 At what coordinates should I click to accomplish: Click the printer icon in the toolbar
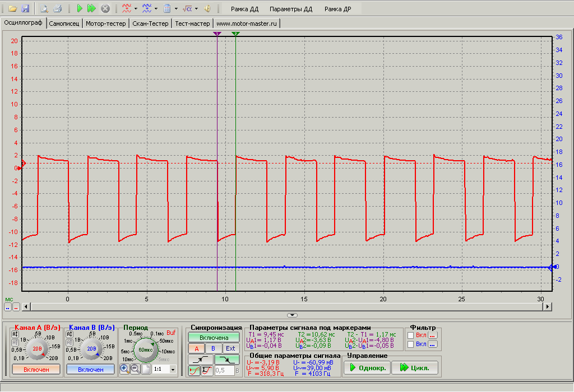click(x=57, y=9)
